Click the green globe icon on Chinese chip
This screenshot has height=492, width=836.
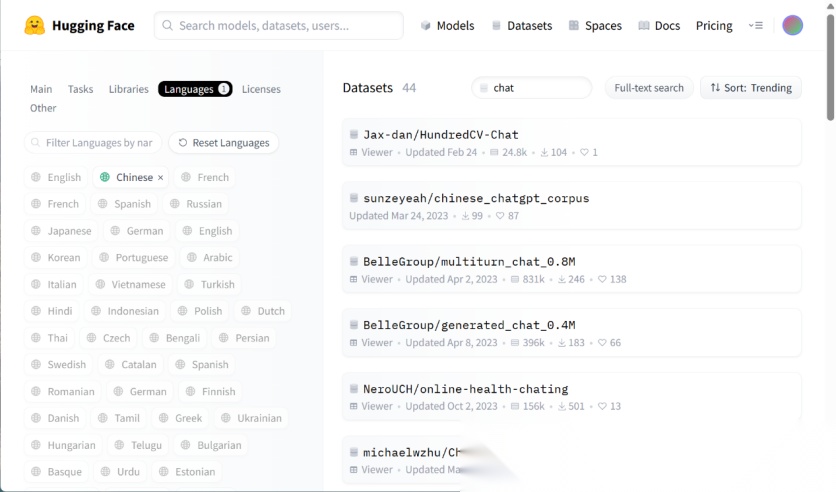point(104,177)
